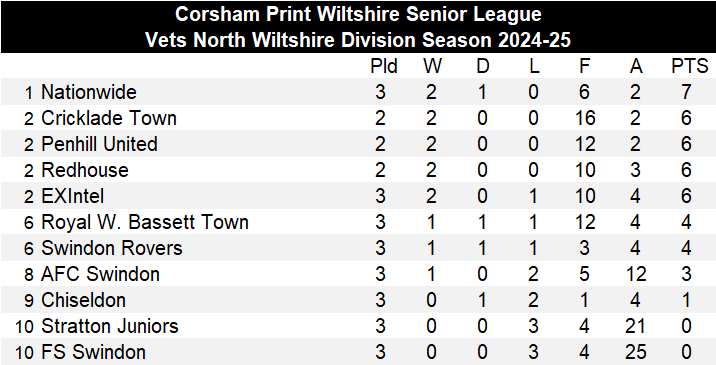
Task: Click the Corsham Print Wiltshire Senior League title
Action: click(358, 14)
